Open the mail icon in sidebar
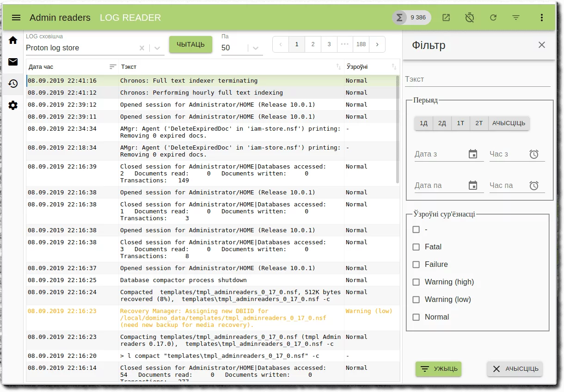This screenshot has height=392, width=564. [13, 62]
